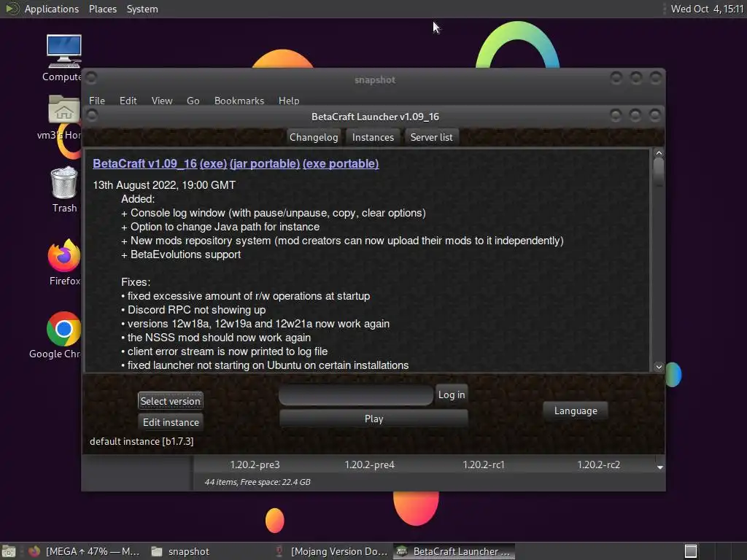Select the 1.20.2-pre4 folder in snapshot window

tap(369, 464)
